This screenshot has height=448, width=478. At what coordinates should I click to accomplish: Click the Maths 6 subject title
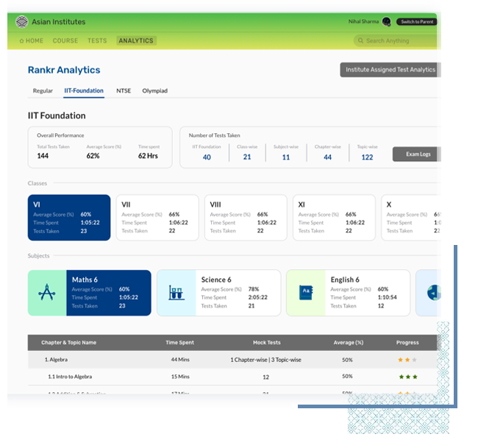pyautogui.click(x=85, y=280)
